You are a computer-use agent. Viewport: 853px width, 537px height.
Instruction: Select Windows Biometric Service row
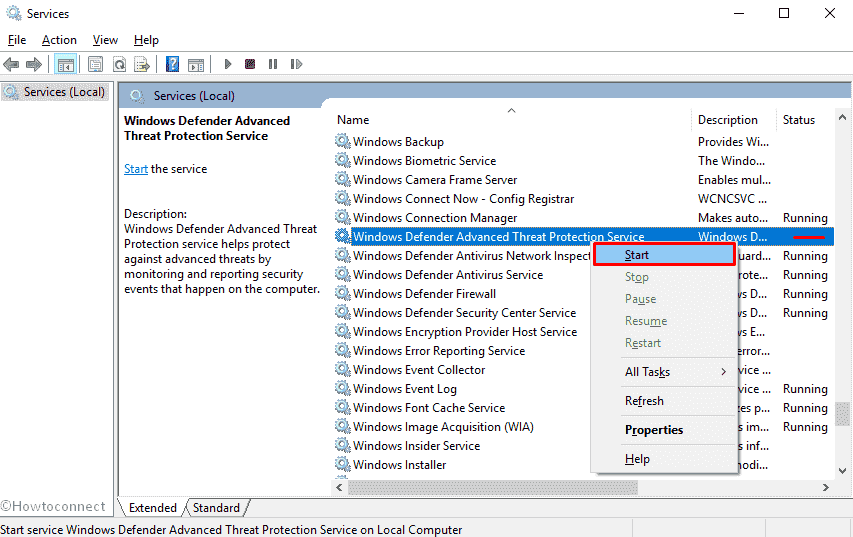click(583, 161)
